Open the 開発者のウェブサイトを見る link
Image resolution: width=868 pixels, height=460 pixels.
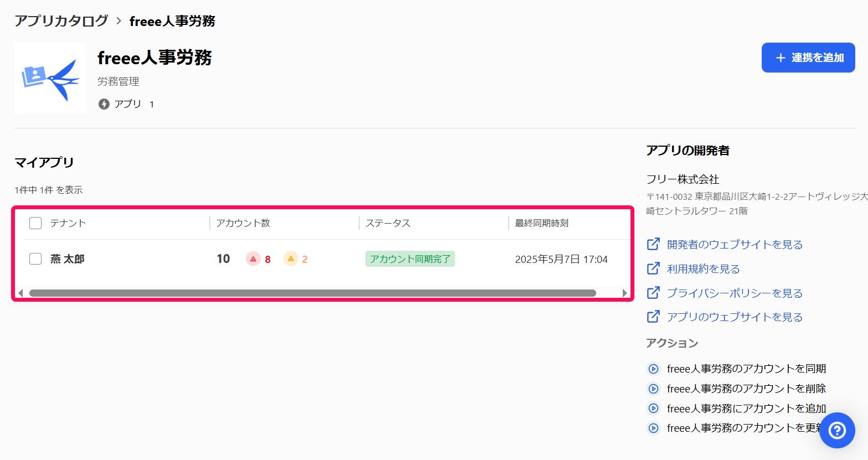point(735,244)
